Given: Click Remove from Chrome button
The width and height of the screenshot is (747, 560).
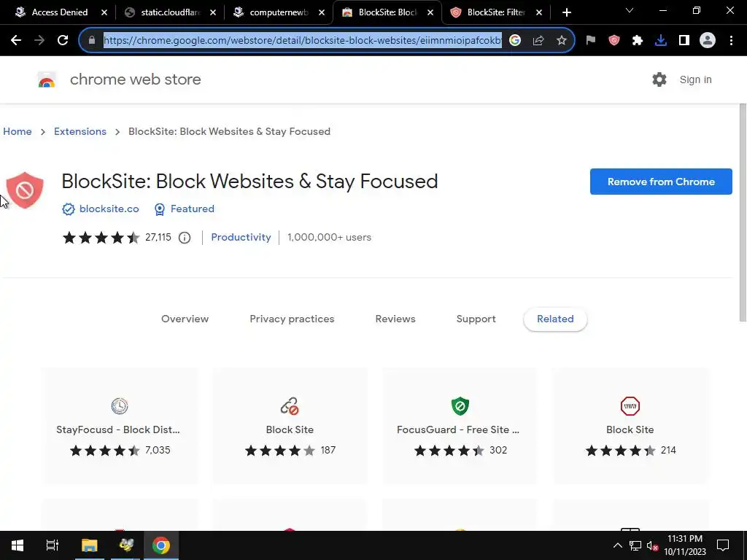Looking at the screenshot, I should click(661, 182).
